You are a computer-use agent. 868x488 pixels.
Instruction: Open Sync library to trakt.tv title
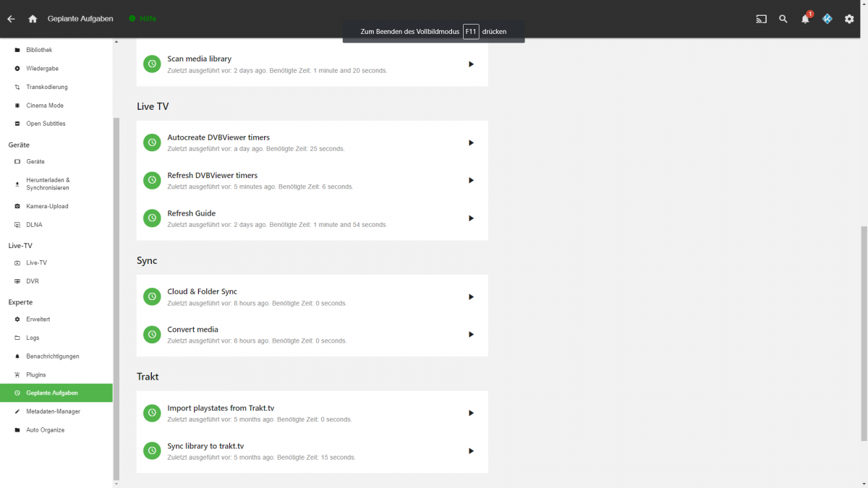205,446
